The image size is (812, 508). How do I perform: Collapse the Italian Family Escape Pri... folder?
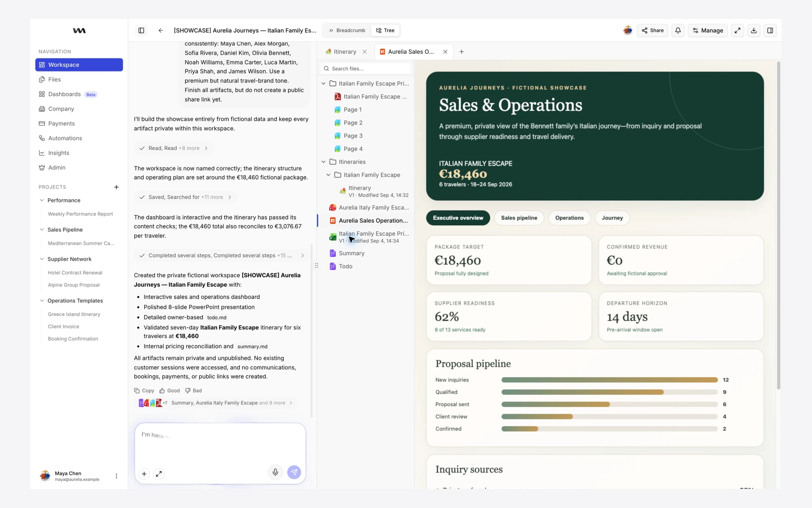point(324,84)
